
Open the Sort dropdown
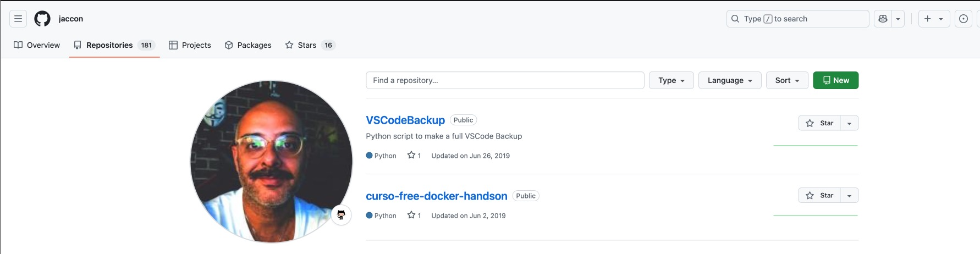click(787, 80)
